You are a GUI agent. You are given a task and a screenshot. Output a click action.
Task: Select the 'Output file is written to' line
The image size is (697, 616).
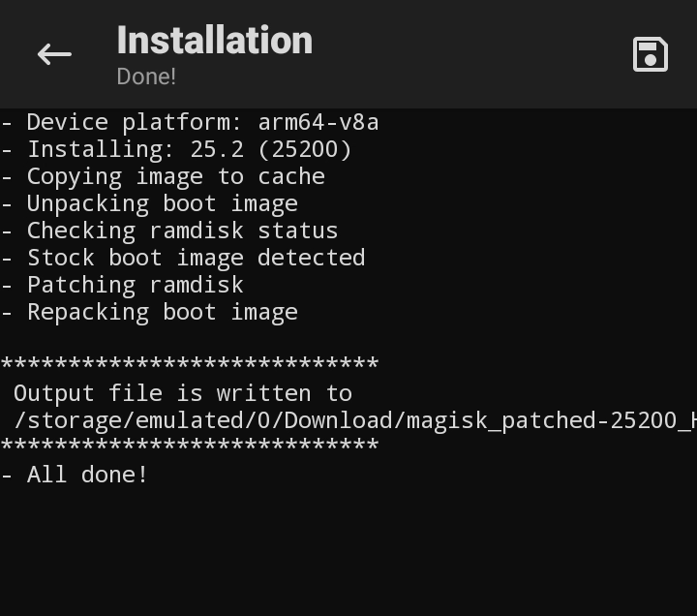tap(182, 393)
